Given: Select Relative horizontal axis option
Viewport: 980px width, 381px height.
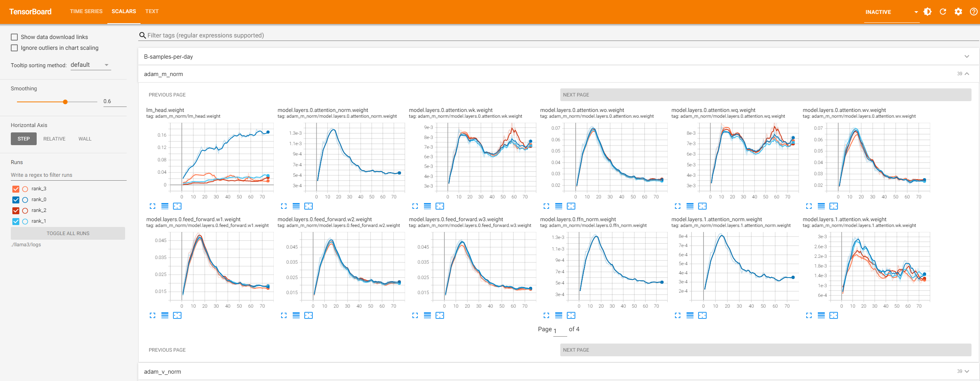Looking at the screenshot, I should [54, 139].
